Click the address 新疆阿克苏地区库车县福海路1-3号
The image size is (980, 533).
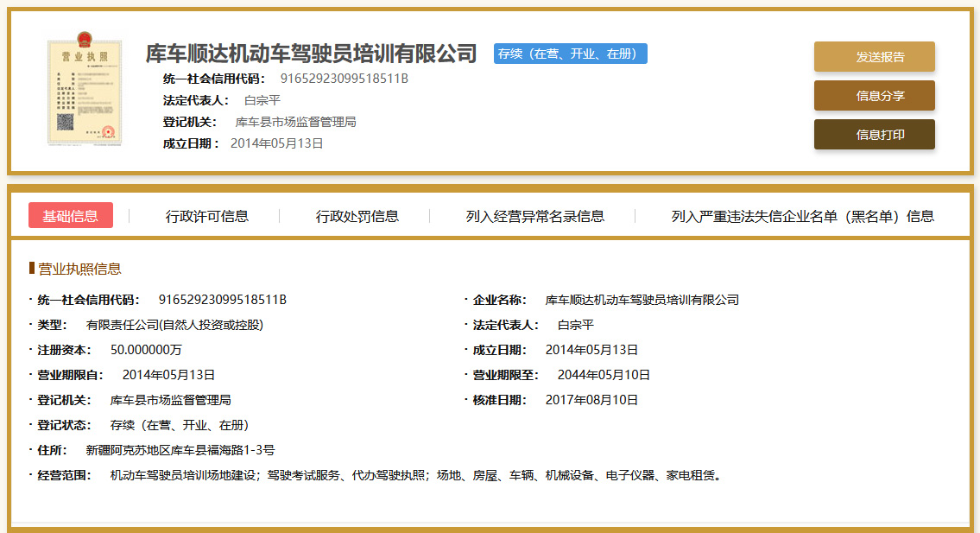coord(180,450)
